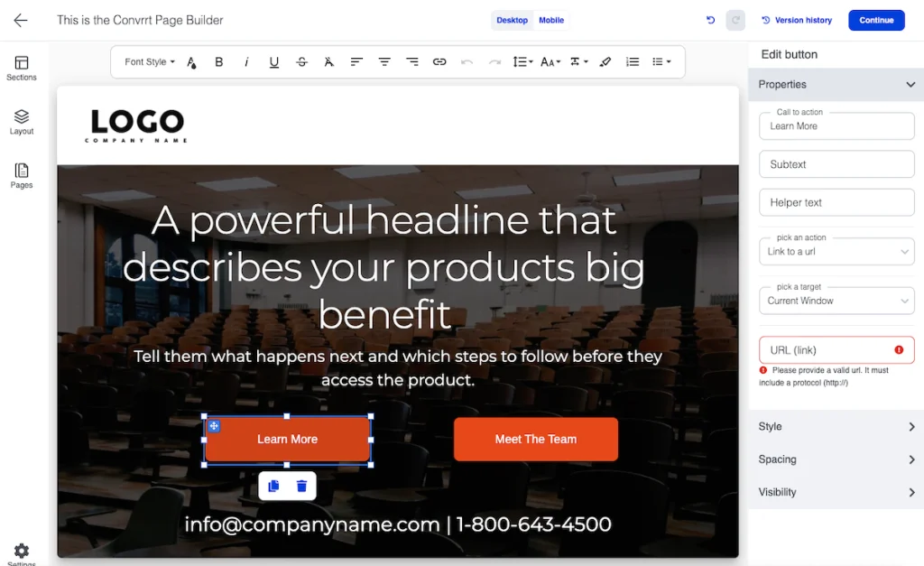Click the move handle on Learn More button
The width and height of the screenshot is (924, 566).
click(214, 426)
